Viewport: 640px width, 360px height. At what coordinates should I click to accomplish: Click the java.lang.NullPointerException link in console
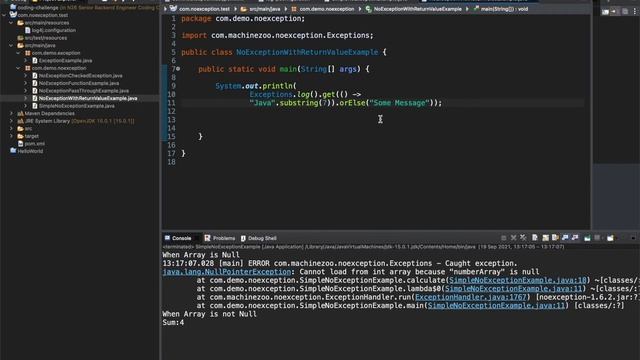point(227,272)
